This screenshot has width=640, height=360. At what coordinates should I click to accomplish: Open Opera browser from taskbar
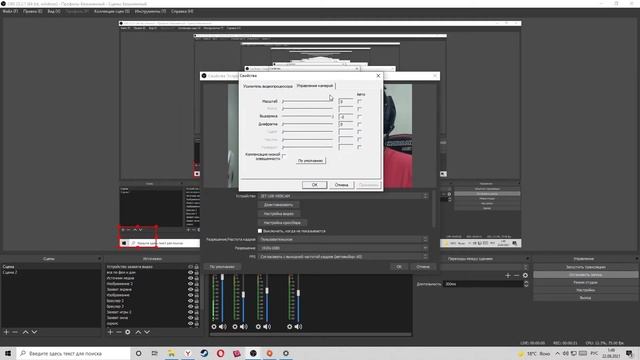coord(220,353)
